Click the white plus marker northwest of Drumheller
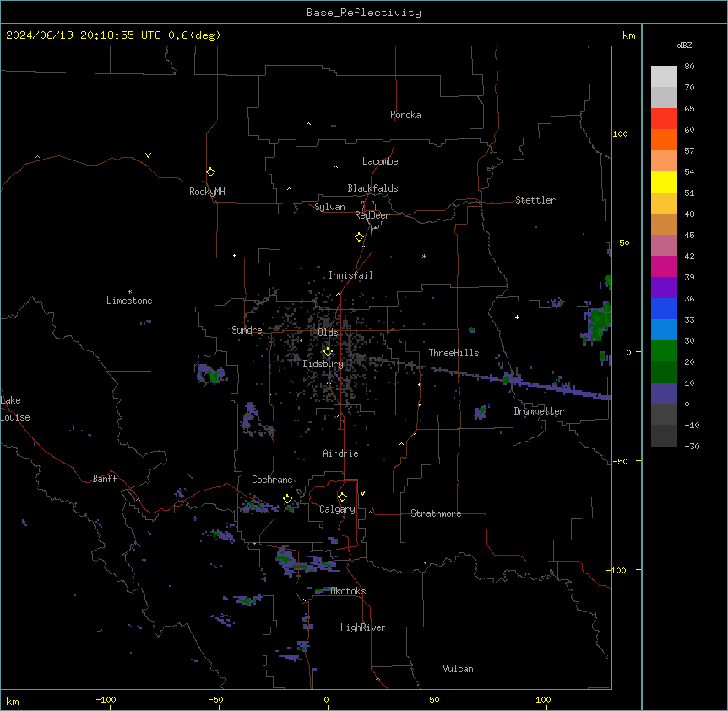The width and height of the screenshot is (728, 711). tap(517, 317)
